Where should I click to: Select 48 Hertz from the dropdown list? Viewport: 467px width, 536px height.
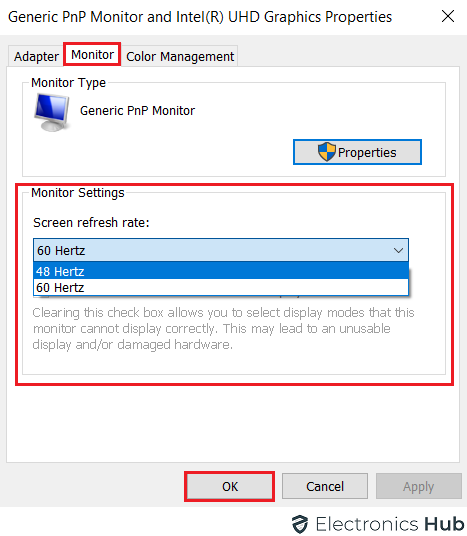pyautogui.click(x=221, y=271)
